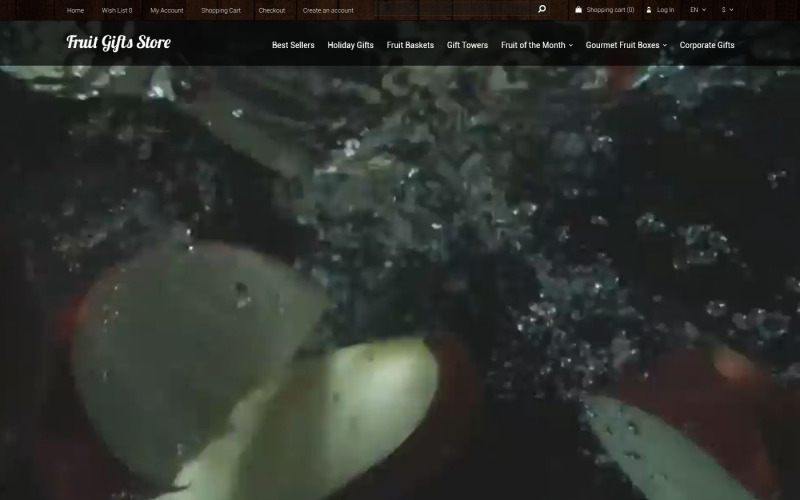
Task: Click Create an account link
Action: pos(328,10)
